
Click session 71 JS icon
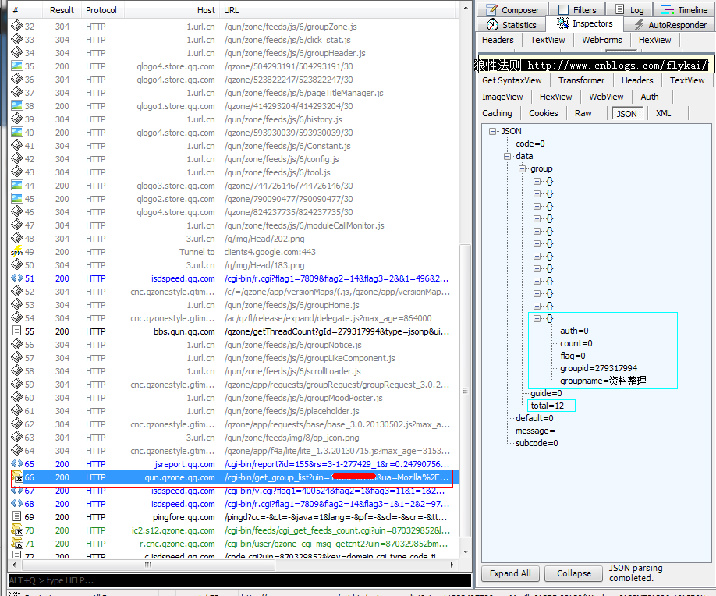17,543
